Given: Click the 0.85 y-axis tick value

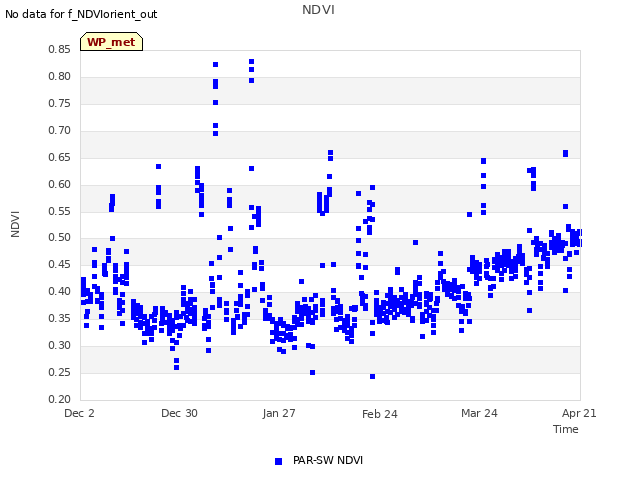Looking at the screenshot, I should pyautogui.click(x=59, y=49).
